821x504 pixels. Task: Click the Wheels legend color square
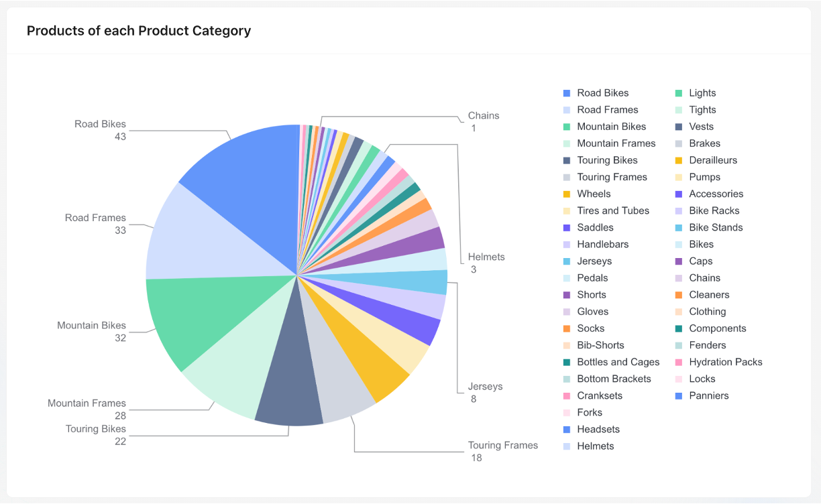pyautogui.click(x=567, y=194)
